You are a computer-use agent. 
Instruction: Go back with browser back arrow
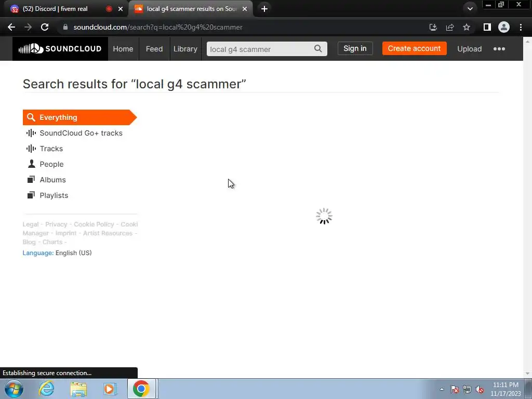pos(11,27)
